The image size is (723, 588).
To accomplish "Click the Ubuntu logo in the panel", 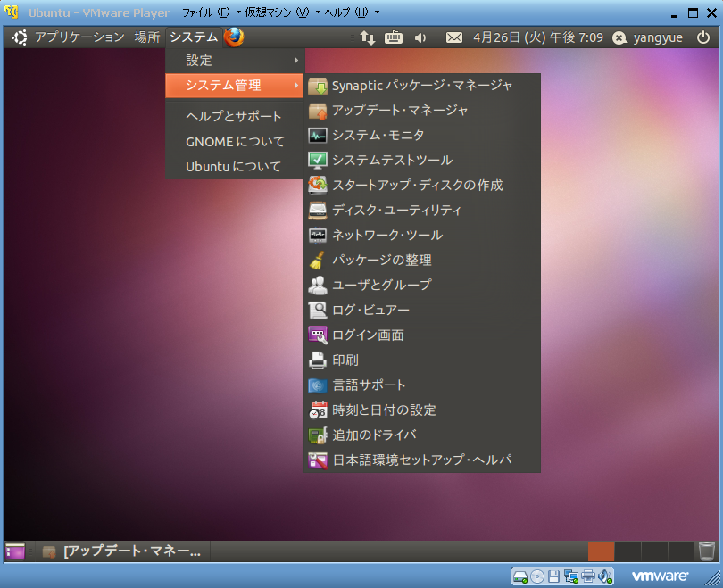I will click(x=20, y=37).
